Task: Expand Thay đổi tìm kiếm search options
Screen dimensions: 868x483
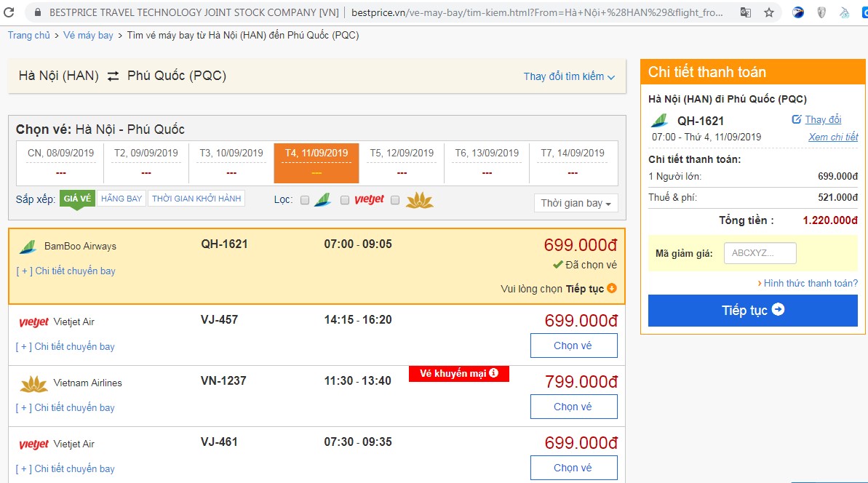Action: tap(569, 77)
